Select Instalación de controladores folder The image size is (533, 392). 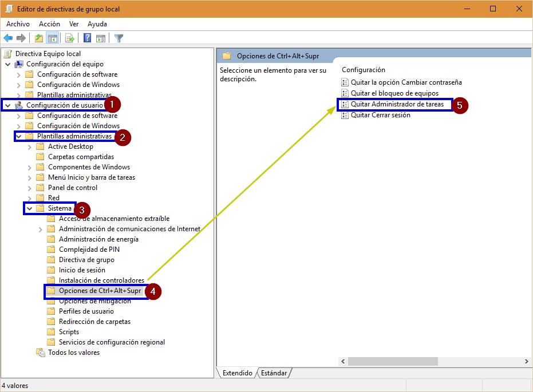coord(101,280)
